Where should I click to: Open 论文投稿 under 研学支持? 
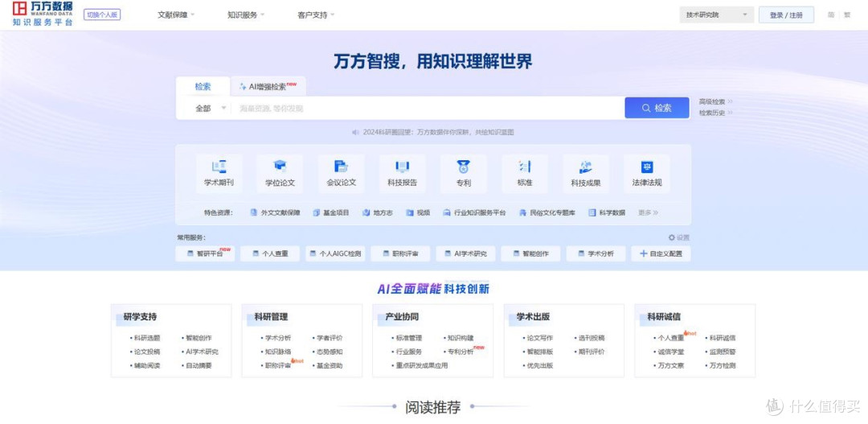(x=147, y=352)
